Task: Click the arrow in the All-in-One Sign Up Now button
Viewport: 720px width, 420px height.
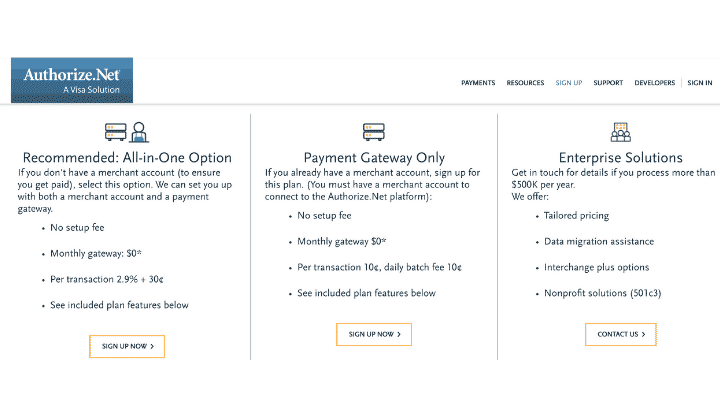Action: coord(152,347)
